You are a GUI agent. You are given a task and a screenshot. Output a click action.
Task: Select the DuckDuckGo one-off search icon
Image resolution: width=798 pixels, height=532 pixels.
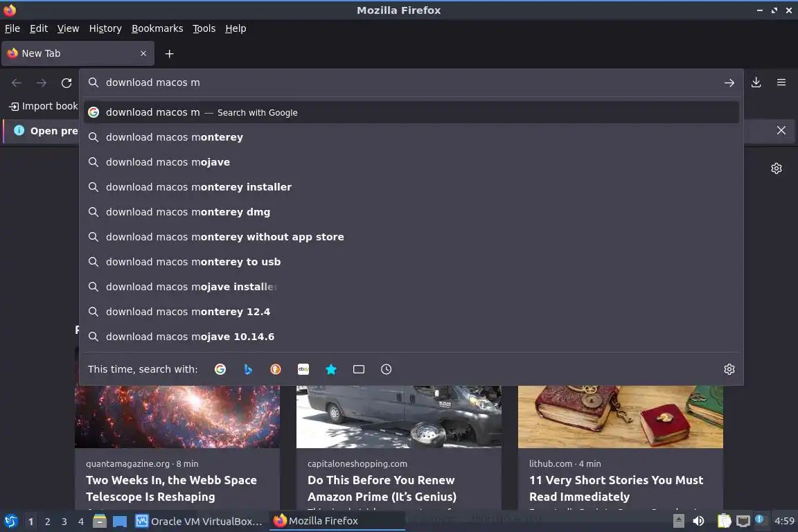point(275,369)
